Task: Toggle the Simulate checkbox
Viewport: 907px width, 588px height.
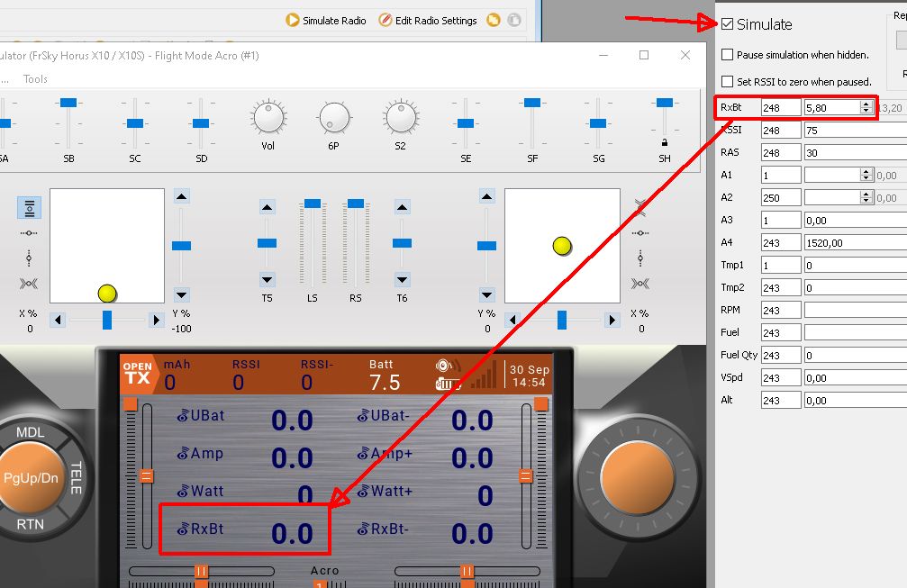Action: (727, 24)
